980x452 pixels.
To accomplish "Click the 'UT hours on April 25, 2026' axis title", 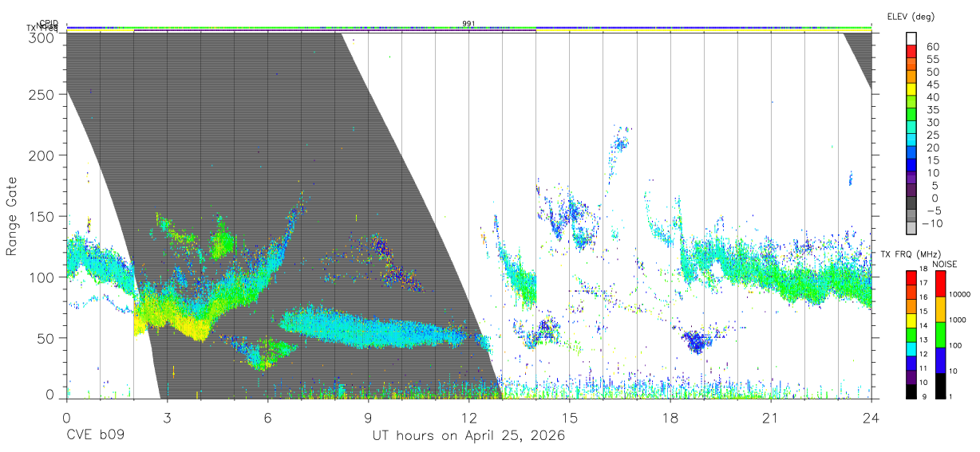I will point(468,436).
